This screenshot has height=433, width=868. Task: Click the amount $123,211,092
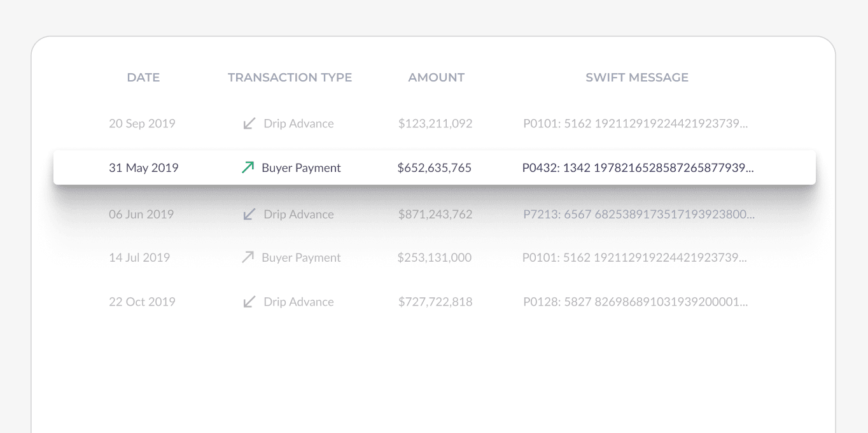coord(435,124)
